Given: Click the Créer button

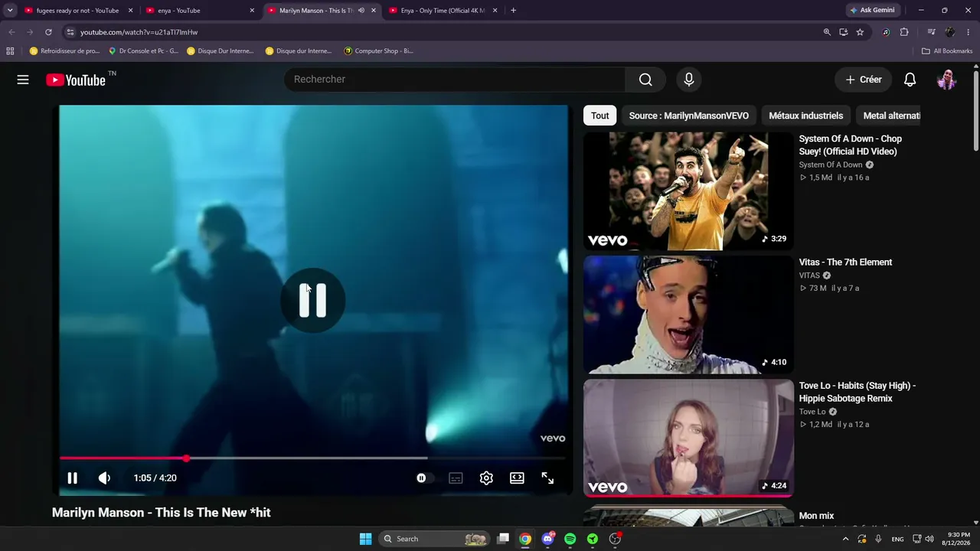Looking at the screenshot, I should point(864,80).
